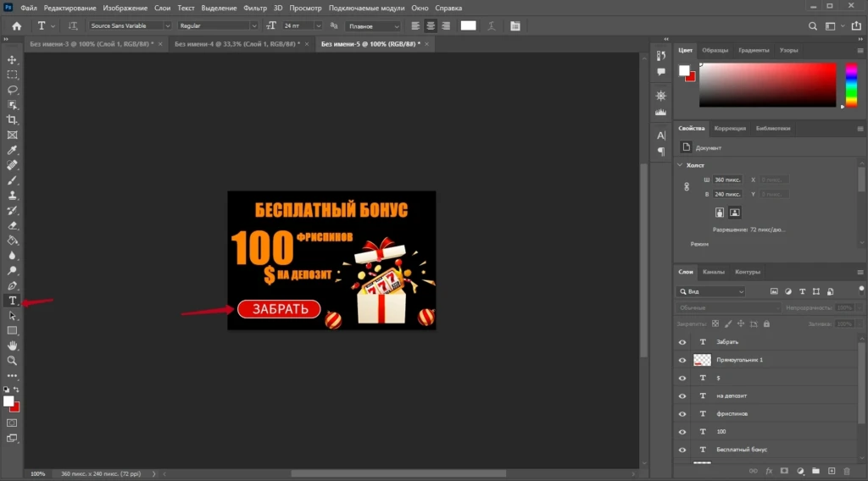Set canvas to portrait orientation
The height and width of the screenshot is (481, 868).
tap(719, 213)
